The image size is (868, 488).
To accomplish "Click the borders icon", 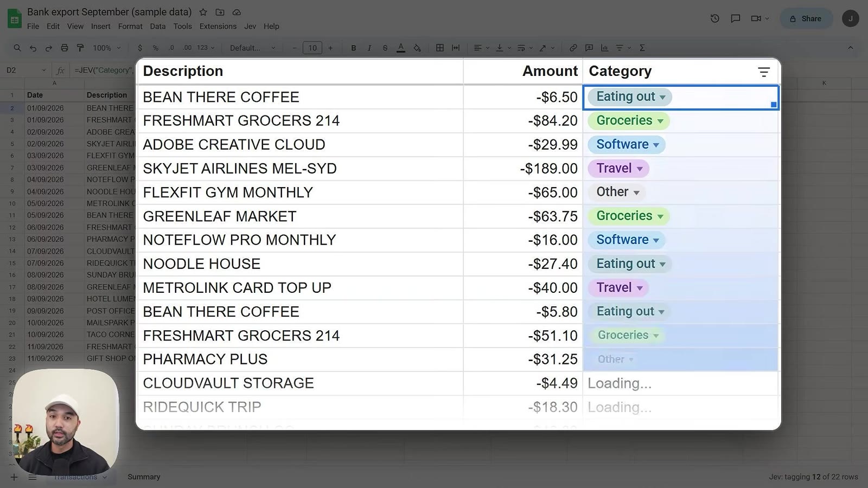I will (440, 48).
